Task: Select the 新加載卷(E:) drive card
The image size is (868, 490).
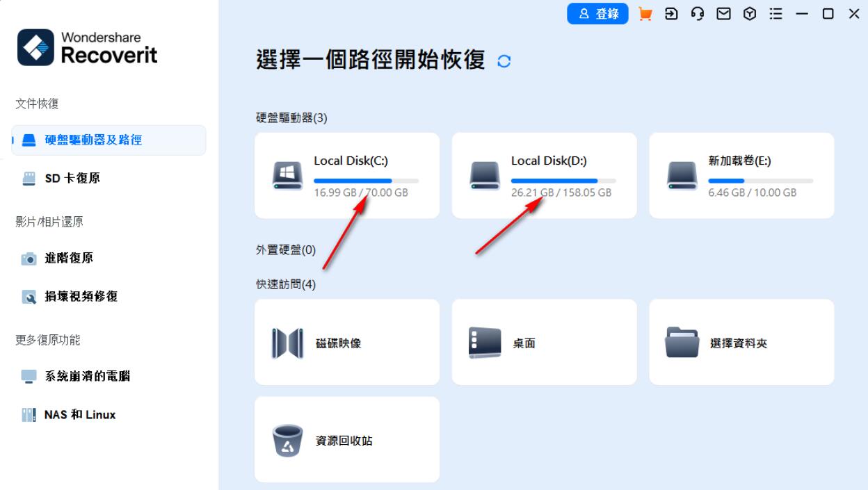Action: [x=741, y=175]
